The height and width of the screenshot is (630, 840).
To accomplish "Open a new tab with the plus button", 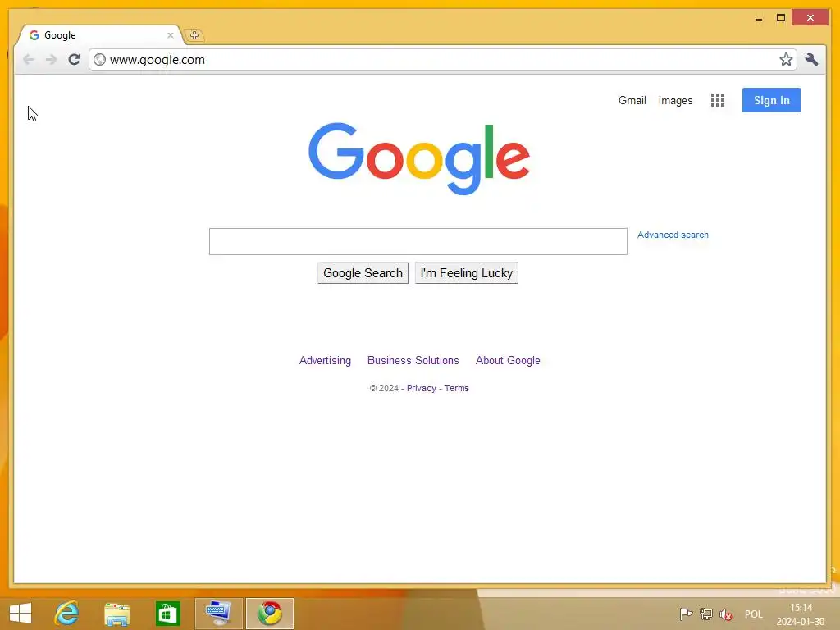I will [194, 35].
